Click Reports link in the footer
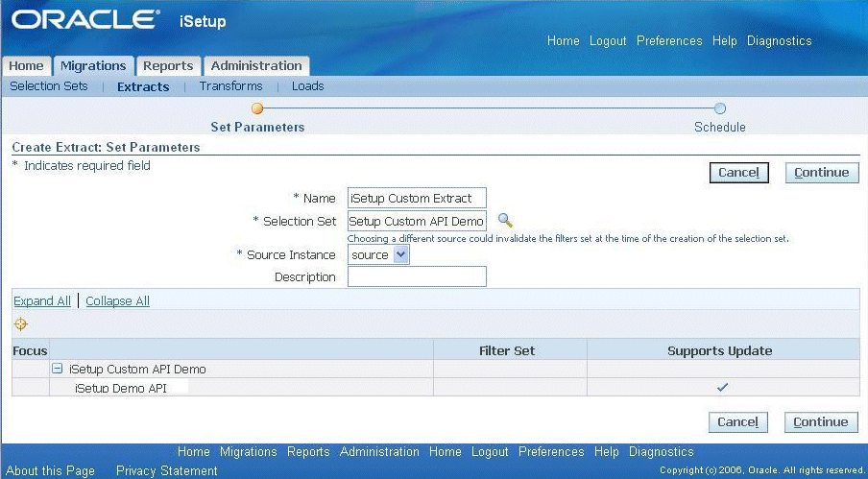868x479 pixels. pyautogui.click(x=308, y=452)
